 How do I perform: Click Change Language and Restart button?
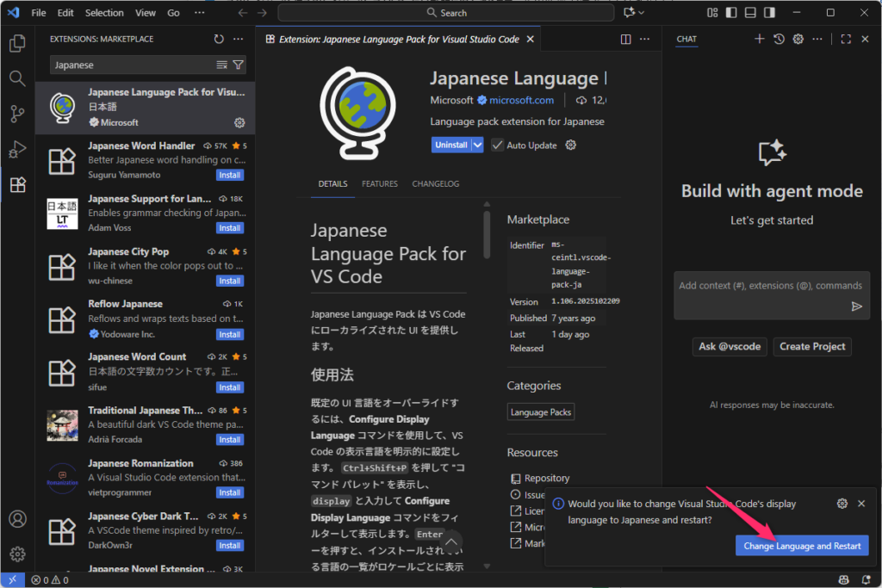coord(801,546)
